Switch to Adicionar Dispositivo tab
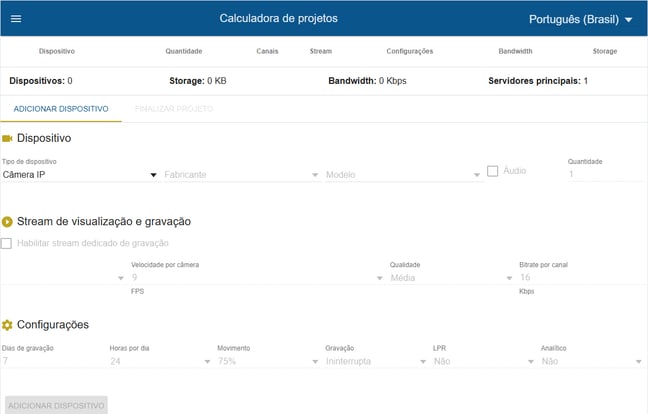This screenshot has height=414, width=648. pyautogui.click(x=61, y=108)
